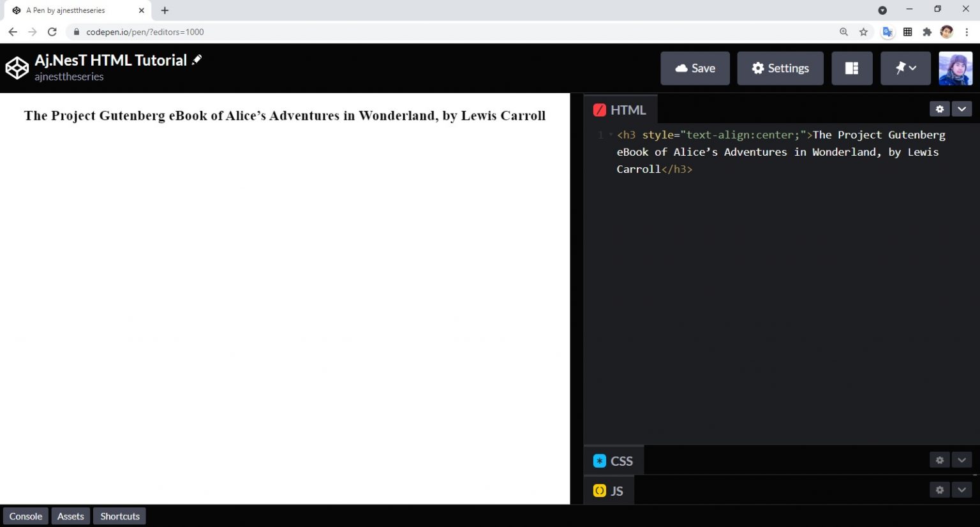Show keyboard Shortcuts
Screen dimensions: 980x527
(119, 516)
